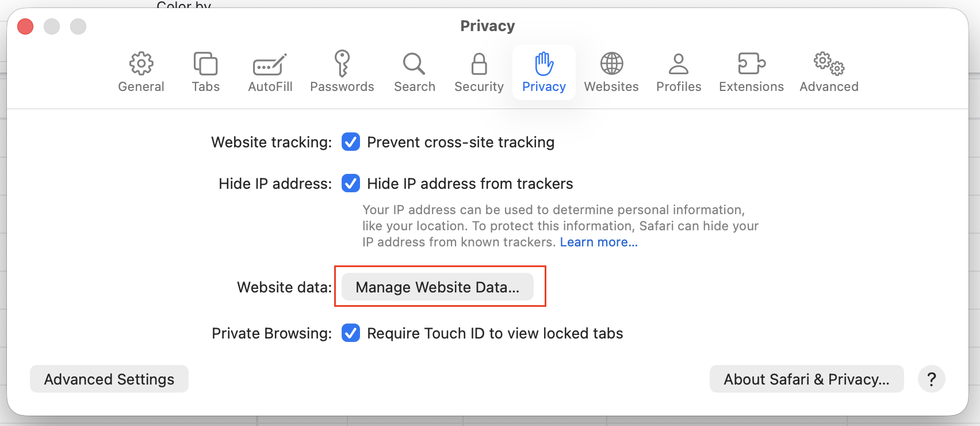Open About Safari & Privacy info

click(x=806, y=379)
